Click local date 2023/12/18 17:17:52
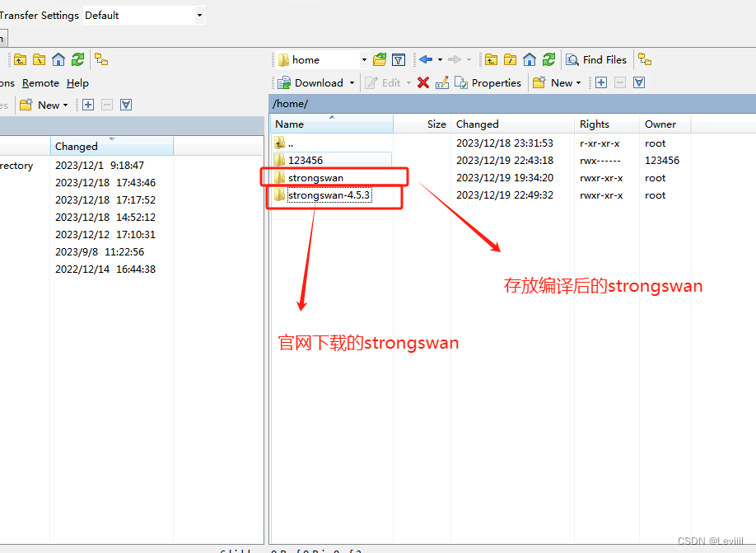The height and width of the screenshot is (553, 756). point(105,200)
